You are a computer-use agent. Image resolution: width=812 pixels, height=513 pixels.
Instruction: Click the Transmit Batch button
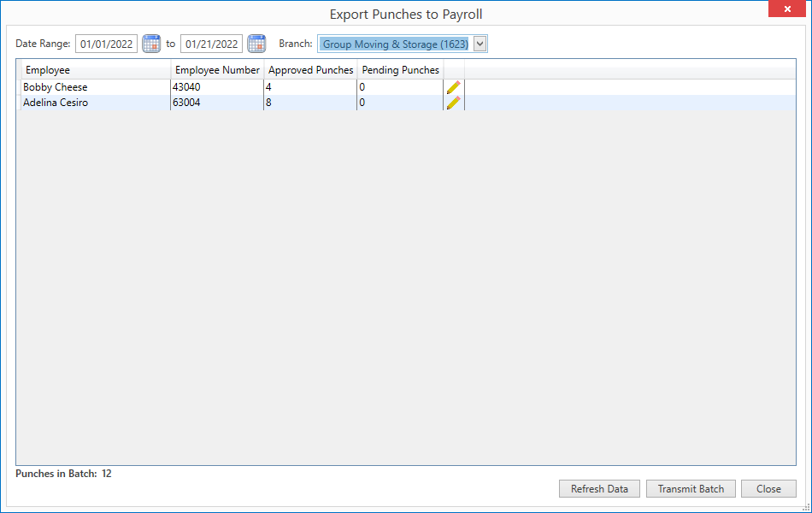point(691,488)
